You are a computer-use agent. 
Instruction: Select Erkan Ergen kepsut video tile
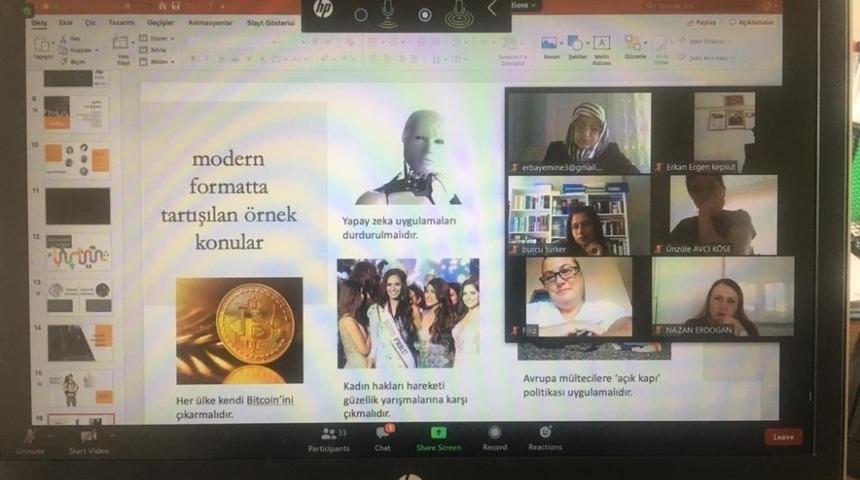point(724,133)
